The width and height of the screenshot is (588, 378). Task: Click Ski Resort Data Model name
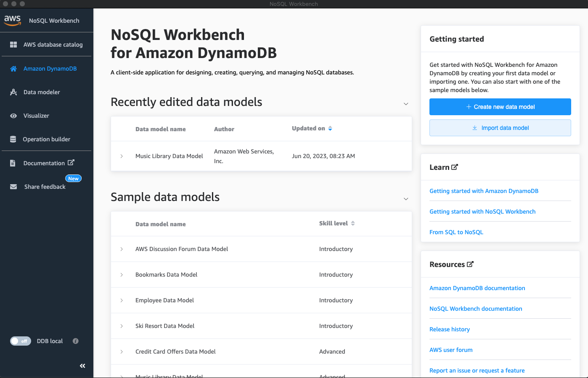pyautogui.click(x=165, y=326)
